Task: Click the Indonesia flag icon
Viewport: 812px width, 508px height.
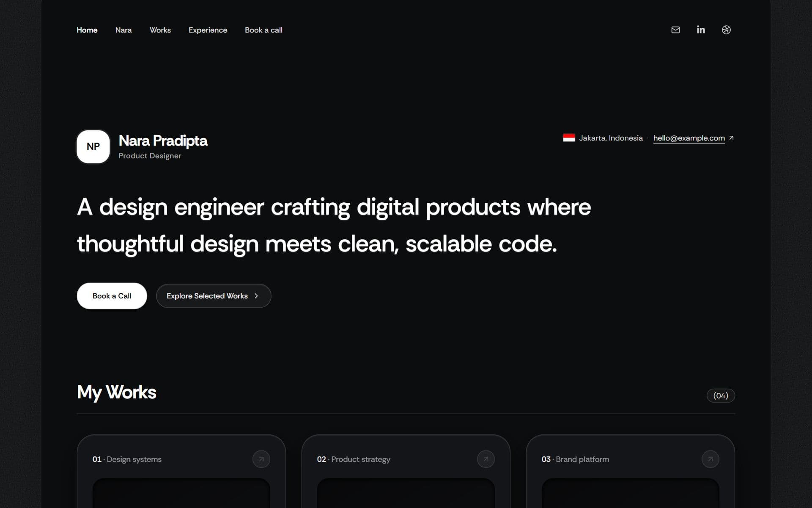Action: point(569,138)
